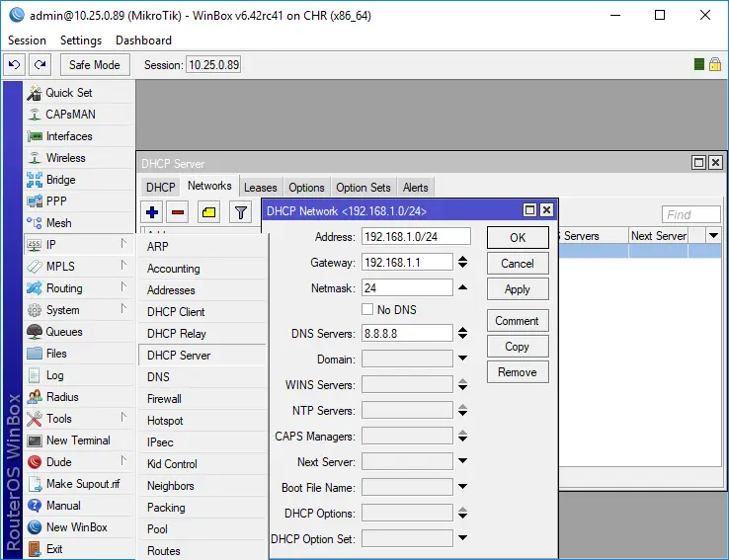Select Bridge from the sidebar
The height and width of the screenshot is (560, 729).
point(79,180)
